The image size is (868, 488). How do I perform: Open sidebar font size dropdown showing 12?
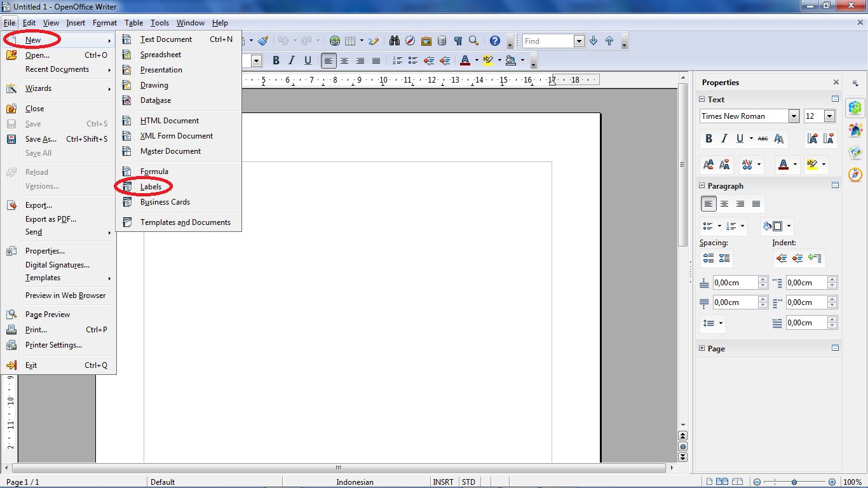tap(829, 116)
